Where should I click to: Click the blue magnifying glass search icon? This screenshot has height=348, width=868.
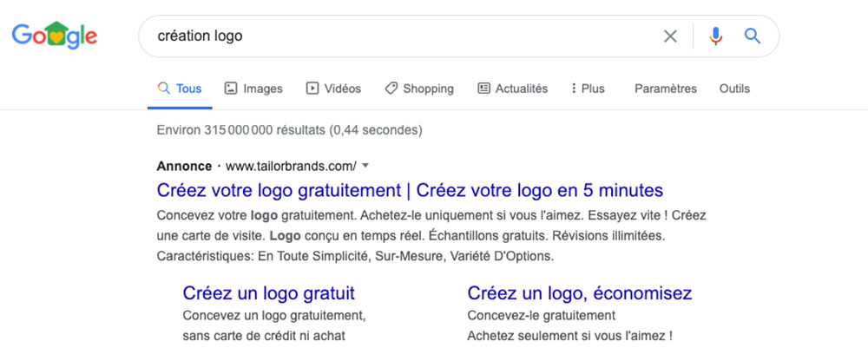click(753, 36)
